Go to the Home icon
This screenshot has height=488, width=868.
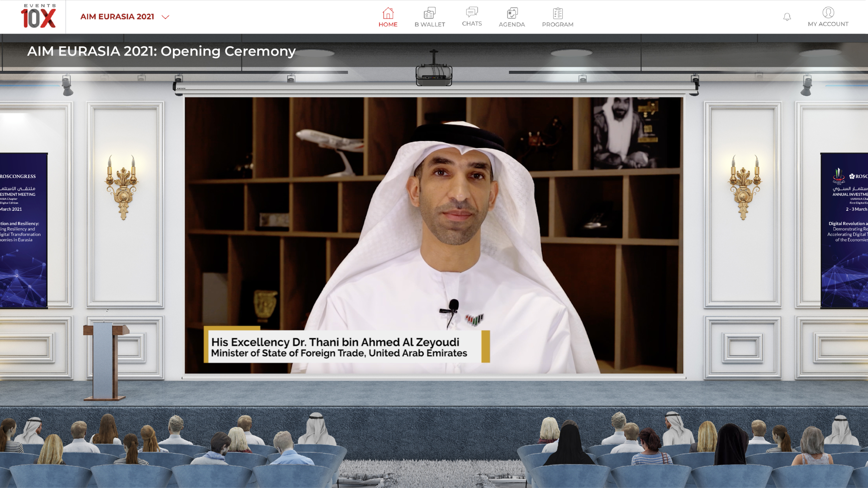point(388,13)
